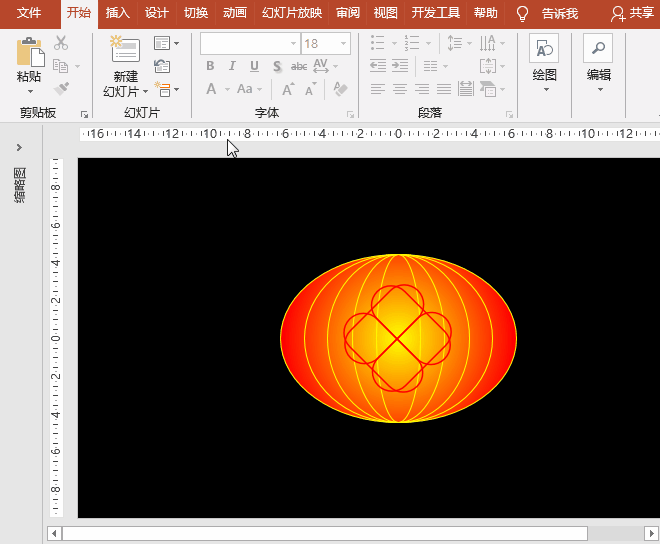Click the Convert to SmartArt icon
Image resolution: width=660 pixels, height=544 pixels.
click(x=488, y=89)
